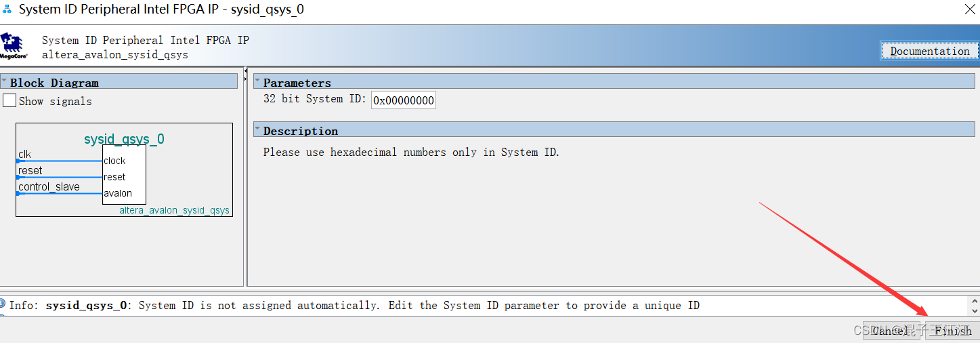
Task: Click the Documentation button
Action: click(x=929, y=51)
